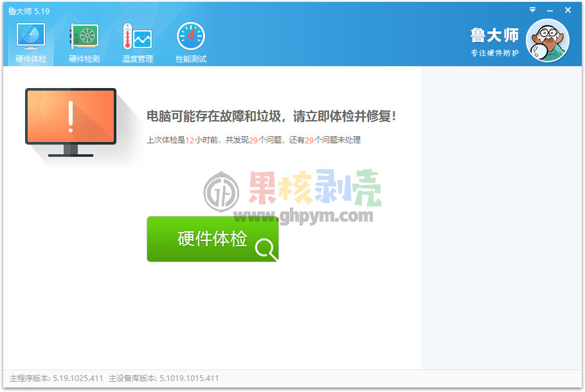Image resolution: width=585 pixels, height=392 pixels.
Task: Minimize the 鲁大师 window
Action: click(x=550, y=10)
